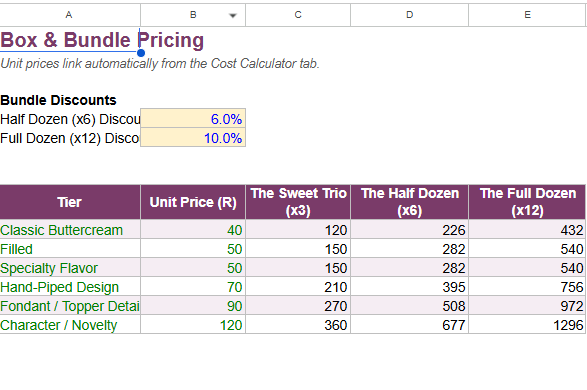Select 'The Sweet Trio (x3)' header cell

point(298,202)
